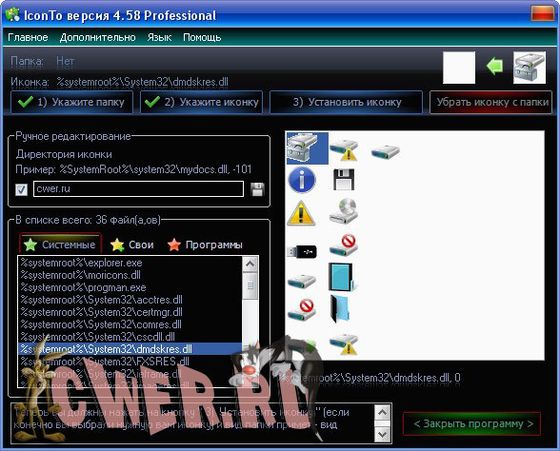This screenshot has height=451, width=560.
Task: Select the highlighted System32\dmdskres.dll entry
Action: click(130, 349)
